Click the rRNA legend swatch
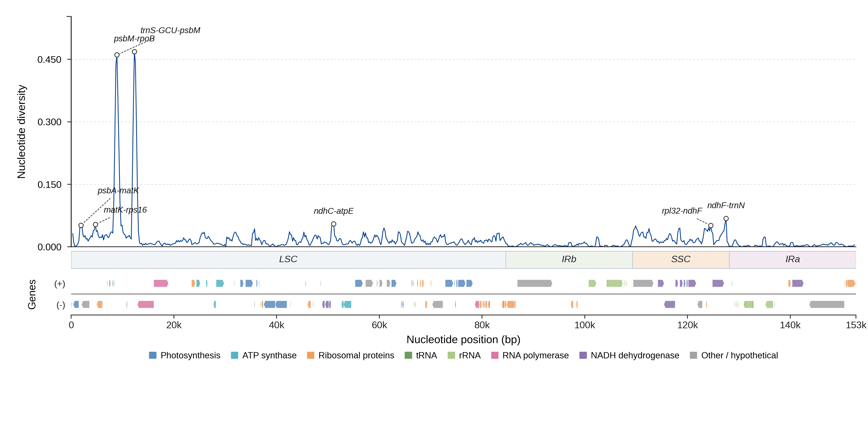 (x=451, y=355)
